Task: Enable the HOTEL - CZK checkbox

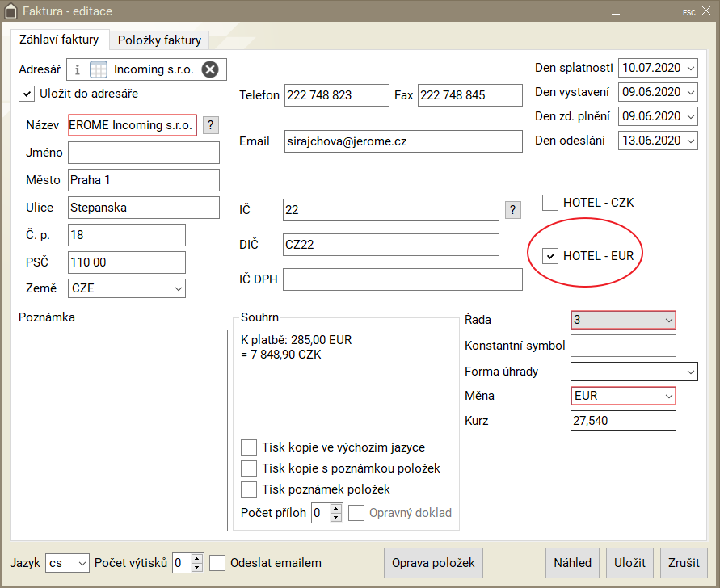Action: 550,203
